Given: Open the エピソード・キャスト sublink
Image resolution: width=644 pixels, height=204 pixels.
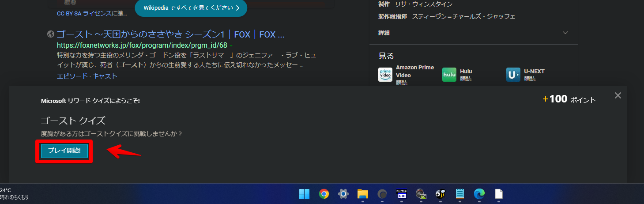Looking at the screenshot, I should (87, 76).
